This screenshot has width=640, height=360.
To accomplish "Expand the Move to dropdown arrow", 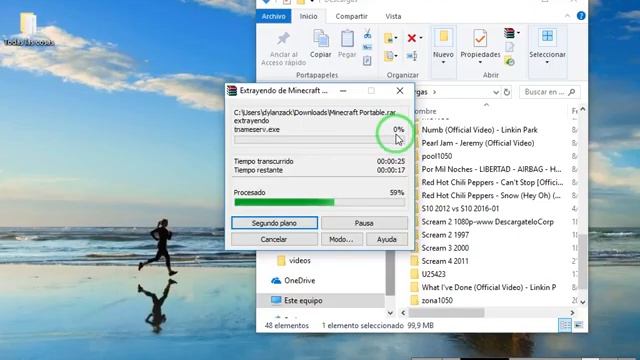I will (396, 38).
